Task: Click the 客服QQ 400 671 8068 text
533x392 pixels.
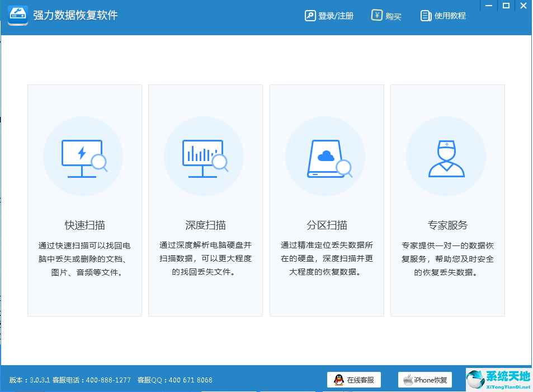Action: click(174, 380)
